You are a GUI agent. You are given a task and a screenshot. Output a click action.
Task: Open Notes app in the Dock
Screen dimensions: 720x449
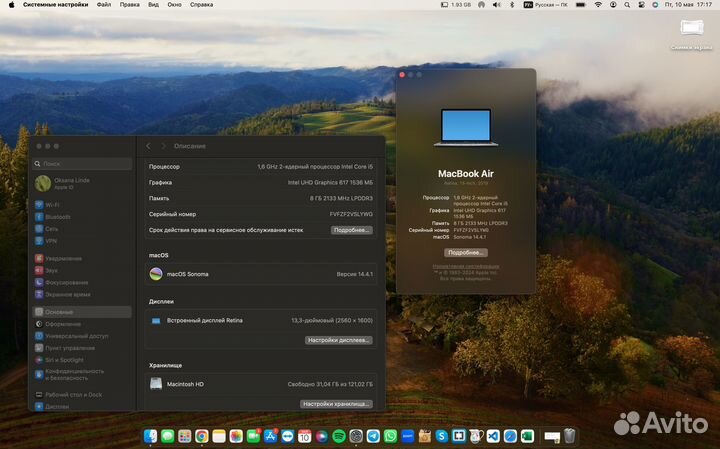(219, 436)
